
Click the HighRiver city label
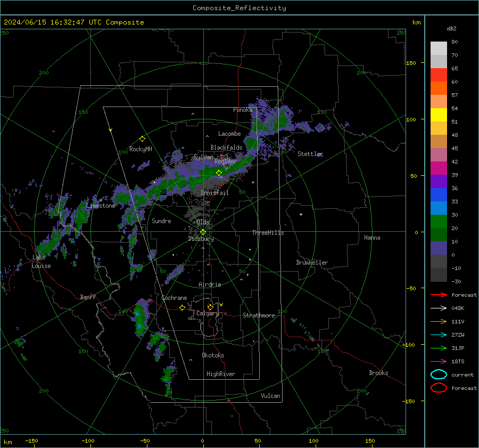point(221,374)
